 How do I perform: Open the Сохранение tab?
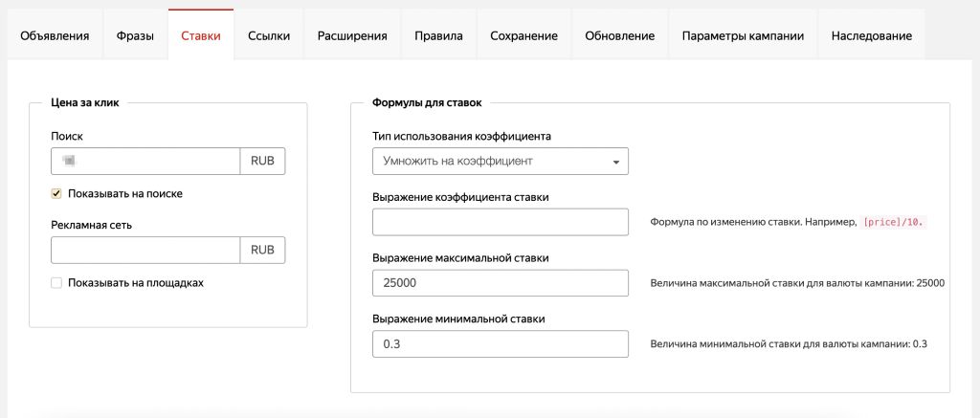[523, 35]
